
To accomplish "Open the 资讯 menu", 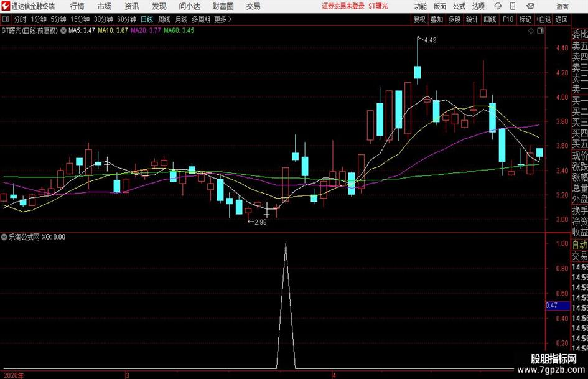I will coord(132,6).
